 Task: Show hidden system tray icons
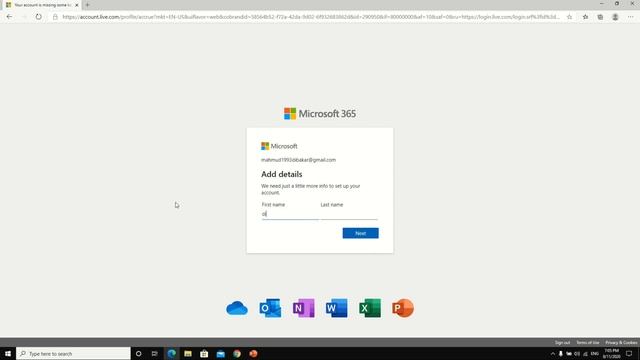click(553, 353)
